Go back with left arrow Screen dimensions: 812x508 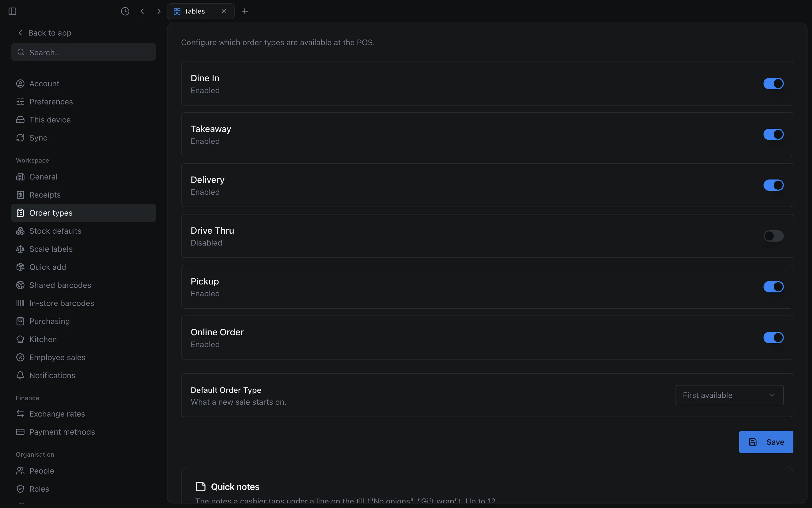(142, 11)
